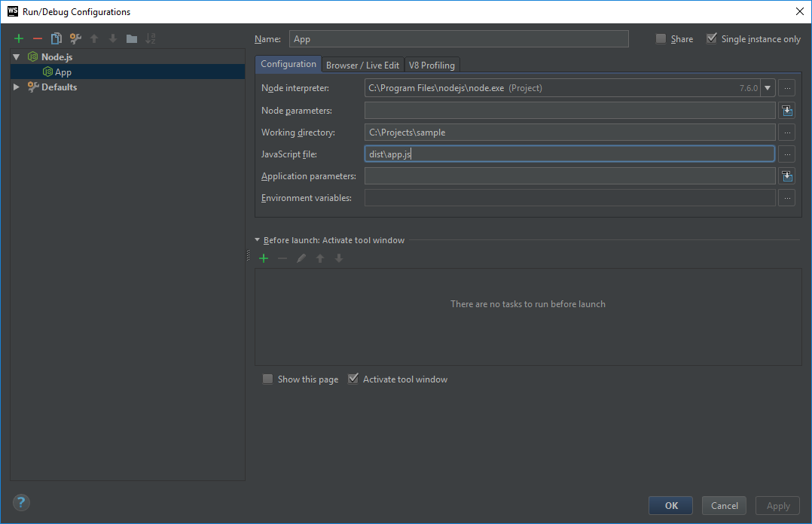Click the JavaScript file field
The image size is (812, 524).
tap(569, 154)
